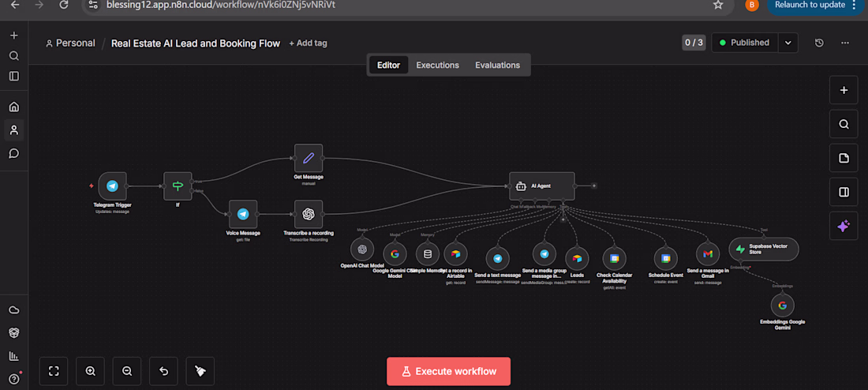Open the help question mark icon
The width and height of the screenshot is (868, 390).
pyautogui.click(x=14, y=379)
